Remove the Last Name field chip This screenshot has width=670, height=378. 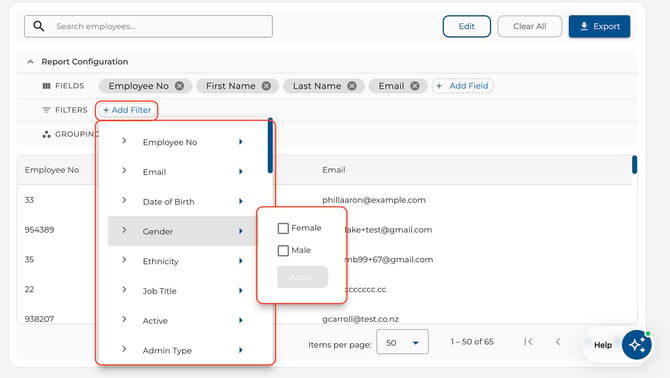coord(352,86)
